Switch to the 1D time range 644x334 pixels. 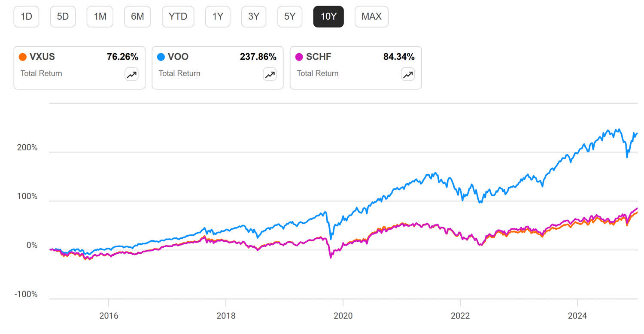[26, 16]
